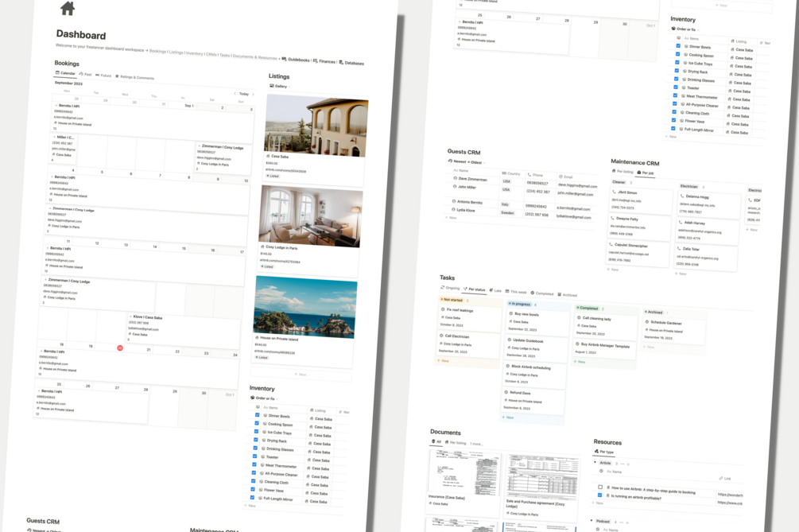Viewport: 799px width, 532px height.
Task: Select the Per listing tab in Maintenance CRM
Action: 623,172
